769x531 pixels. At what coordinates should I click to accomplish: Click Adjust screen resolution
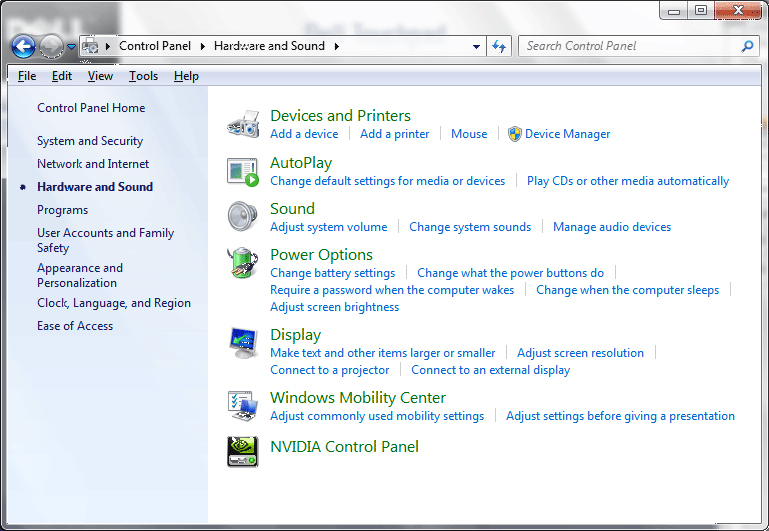(581, 353)
